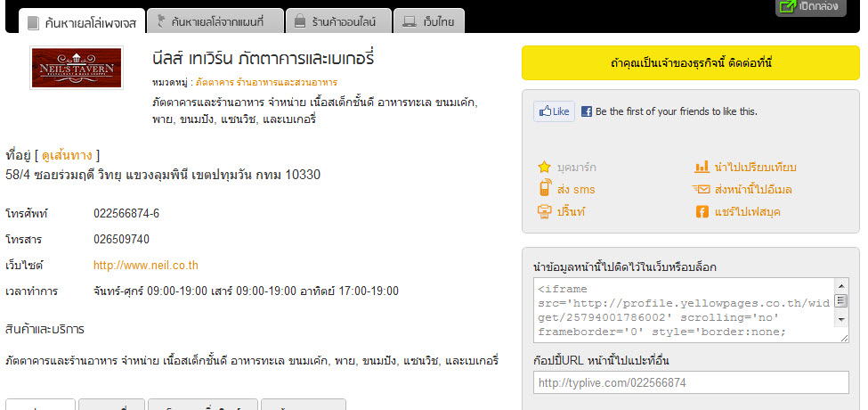Click the book icon on yellow pages tab

coord(33,22)
